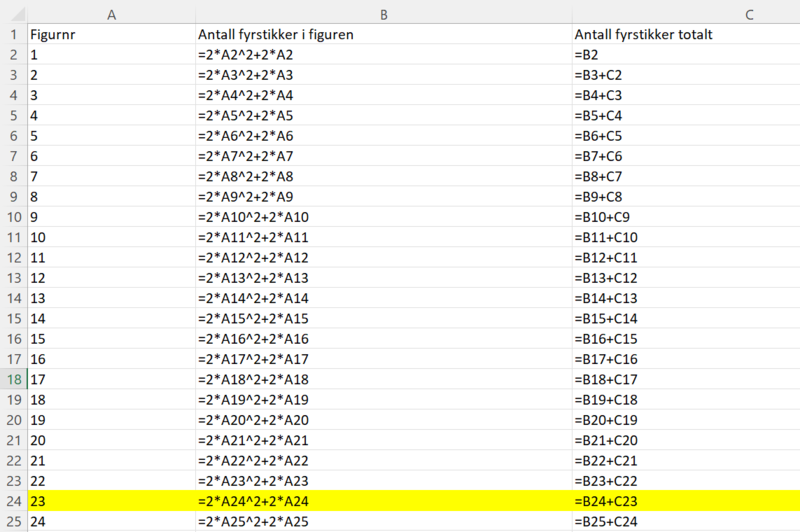Select cell with formula =2*A8^2+2*A8
Viewport: 800px width, 532px height.
pyautogui.click(x=384, y=176)
